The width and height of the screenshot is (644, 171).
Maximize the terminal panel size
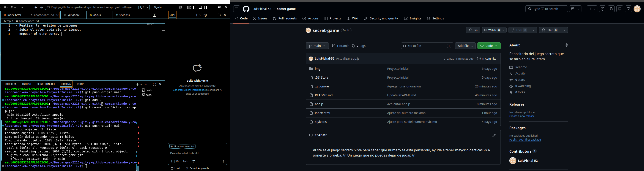154,84
